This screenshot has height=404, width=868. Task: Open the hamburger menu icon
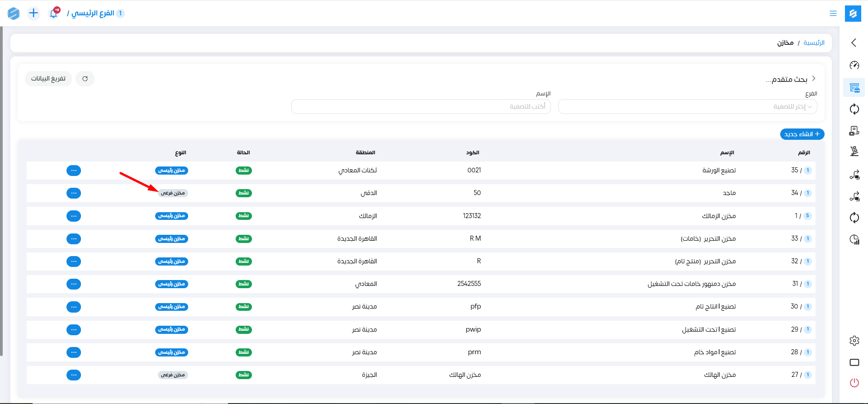click(x=833, y=14)
